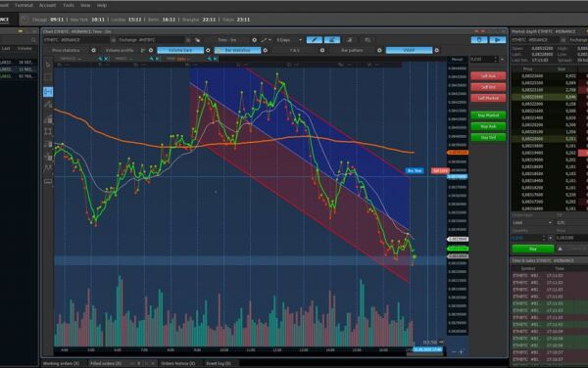Click the chart trading panel toolbar button

coord(332,40)
